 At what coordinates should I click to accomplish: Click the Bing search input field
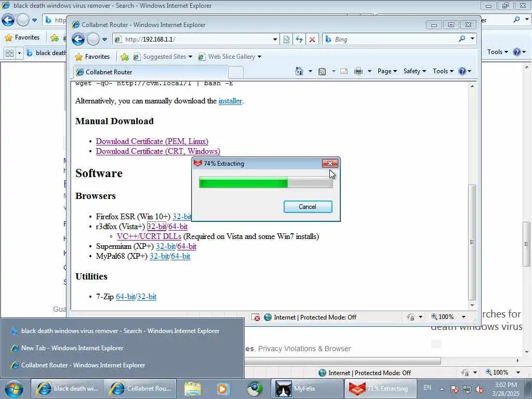(x=395, y=39)
